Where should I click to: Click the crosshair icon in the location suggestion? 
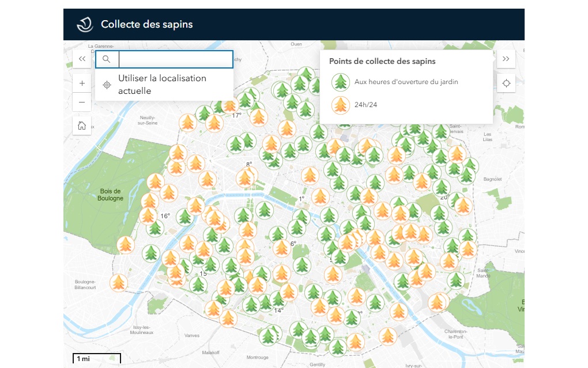point(107,85)
